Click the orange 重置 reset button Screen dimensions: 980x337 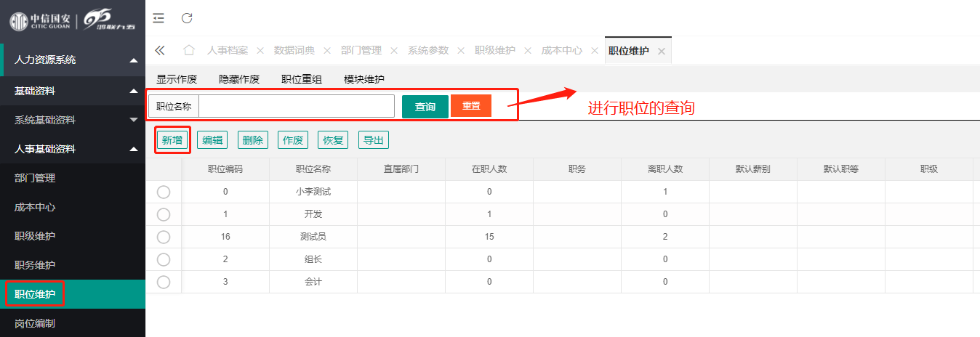[471, 106]
